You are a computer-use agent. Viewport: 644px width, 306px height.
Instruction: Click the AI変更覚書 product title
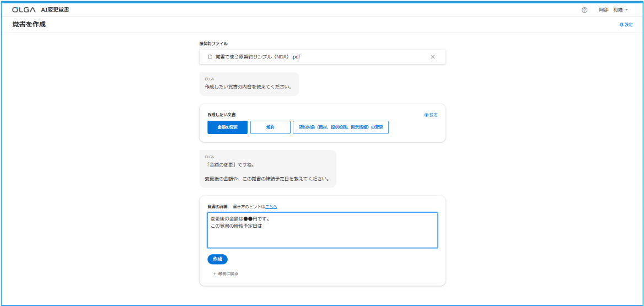pos(55,9)
